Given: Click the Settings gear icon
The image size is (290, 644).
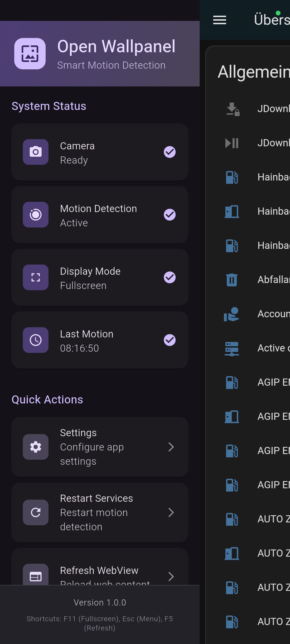Looking at the screenshot, I should pyautogui.click(x=35, y=447).
